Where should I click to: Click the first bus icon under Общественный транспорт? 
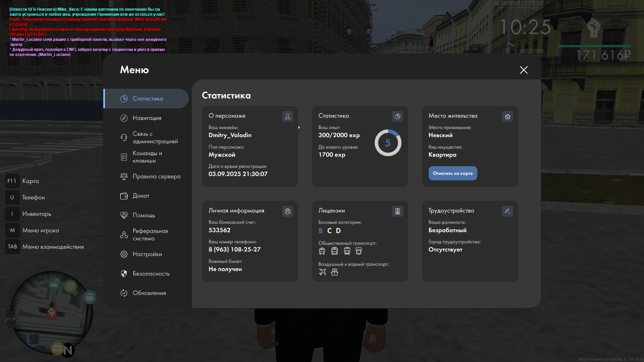pyautogui.click(x=322, y=251)
